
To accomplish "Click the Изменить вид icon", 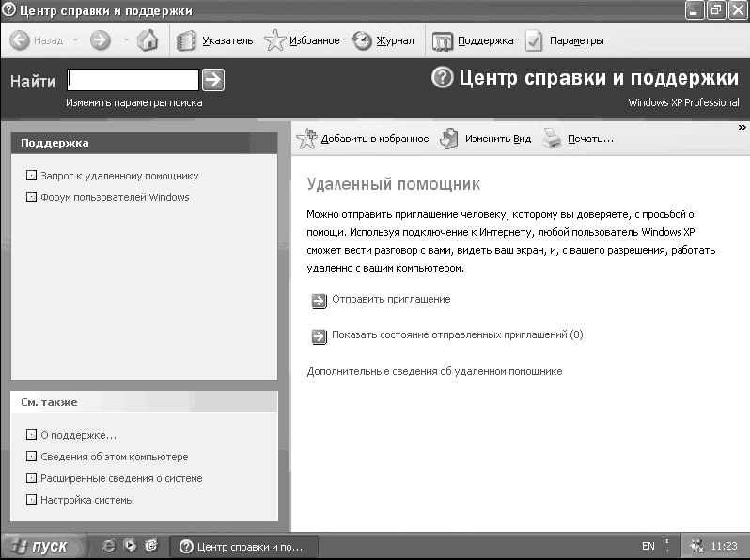I will (x=449, y=139).
